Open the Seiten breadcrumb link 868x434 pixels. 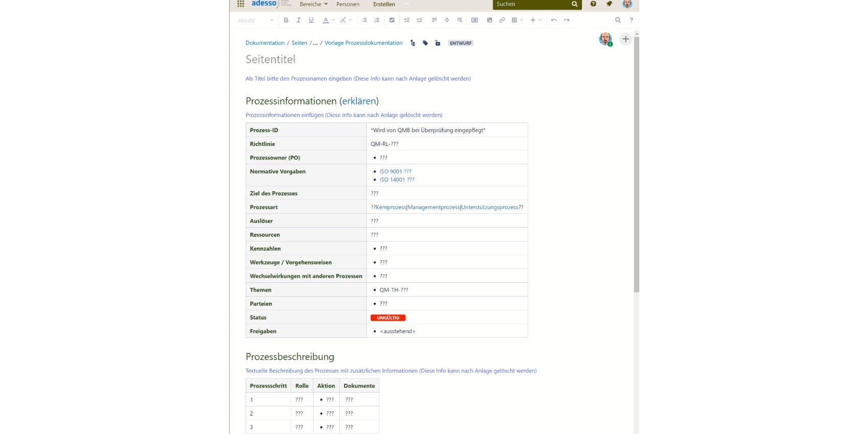tap(299, 43)
